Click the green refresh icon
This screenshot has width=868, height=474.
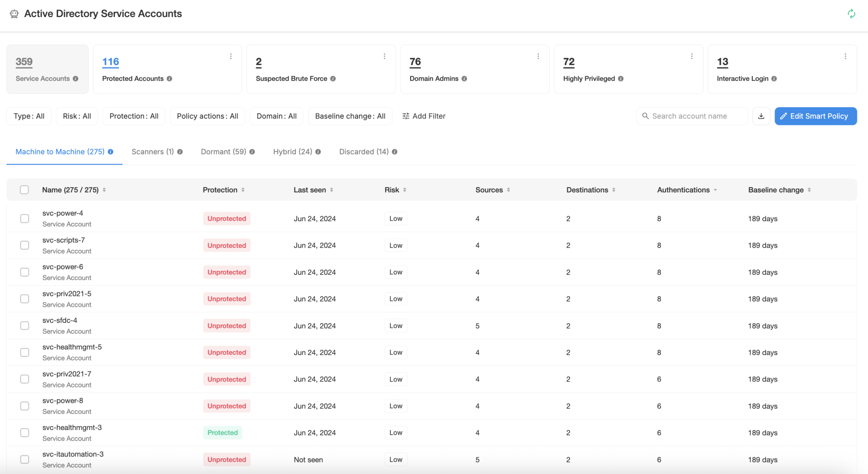tap(851, 14)
